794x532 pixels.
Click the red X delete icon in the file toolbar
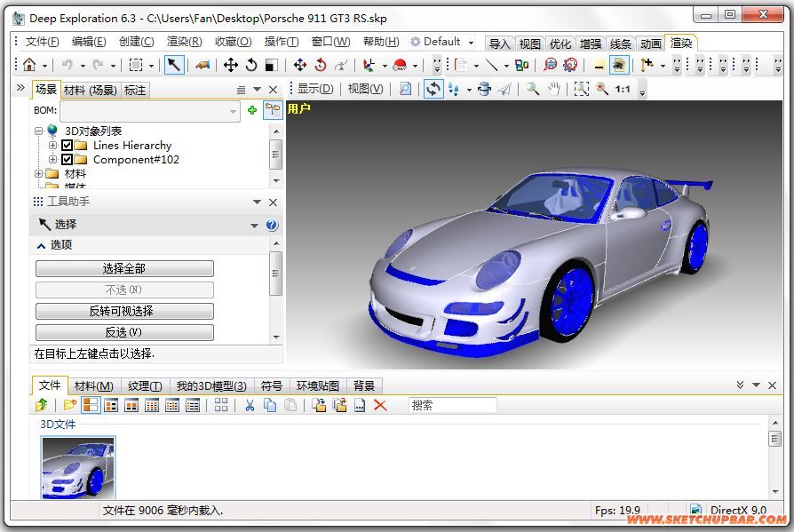click(x=380, y=405)
